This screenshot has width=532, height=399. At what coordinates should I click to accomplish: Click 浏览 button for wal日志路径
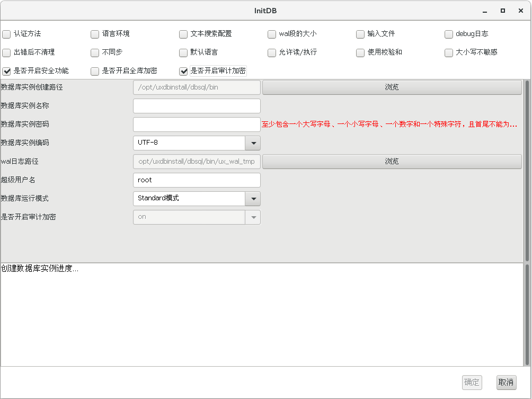pos(392,162)
